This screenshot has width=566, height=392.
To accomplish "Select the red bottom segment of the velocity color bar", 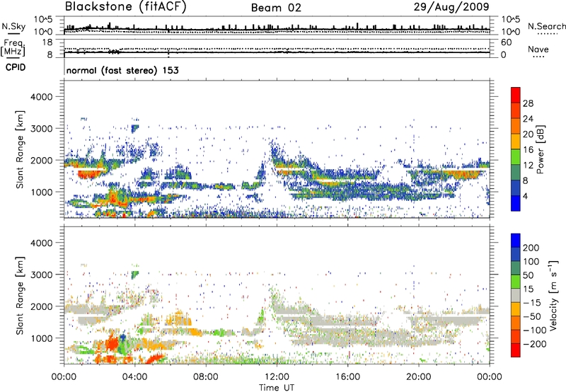I will coord(516,350).
